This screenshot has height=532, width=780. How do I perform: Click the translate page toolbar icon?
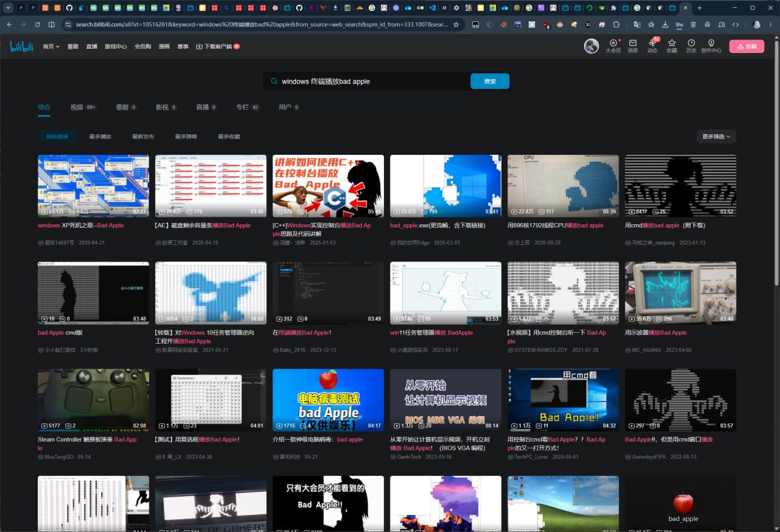click(637, 24)
